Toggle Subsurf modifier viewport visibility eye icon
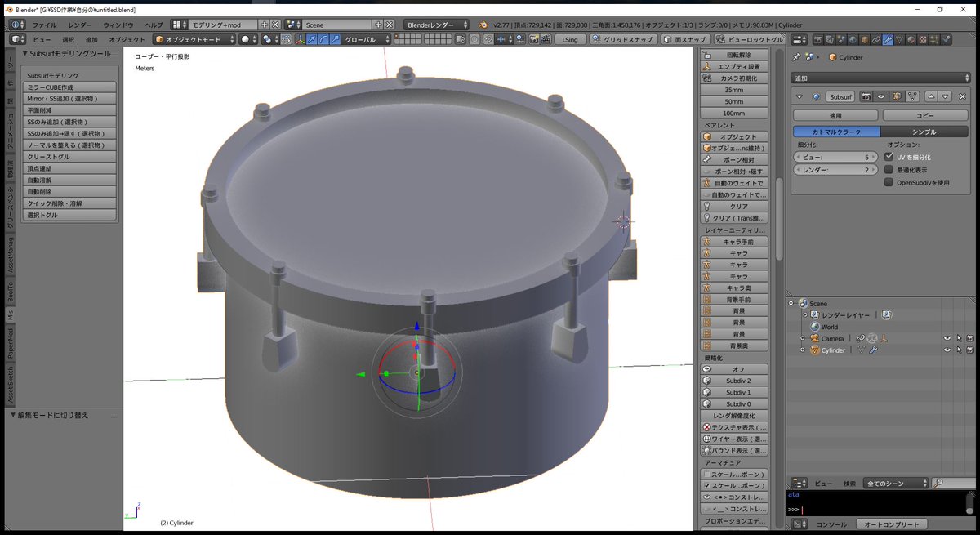This screenshot has width=980, height=535. pos(881,96)
